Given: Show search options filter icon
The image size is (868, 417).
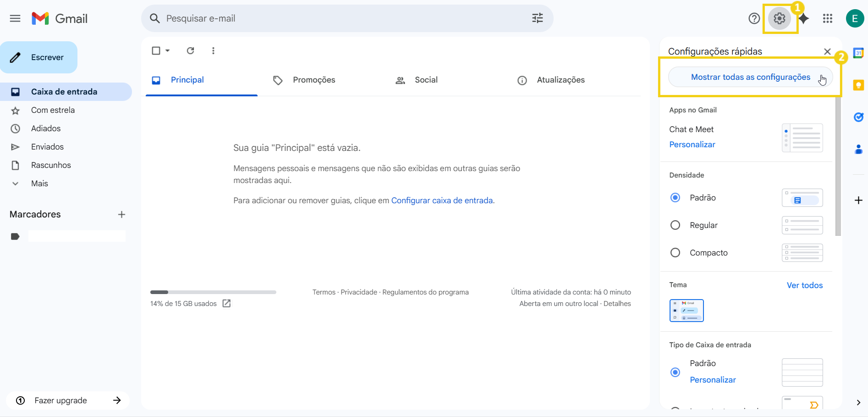Looking at the screenshot, I should click(x=538, y=18).
